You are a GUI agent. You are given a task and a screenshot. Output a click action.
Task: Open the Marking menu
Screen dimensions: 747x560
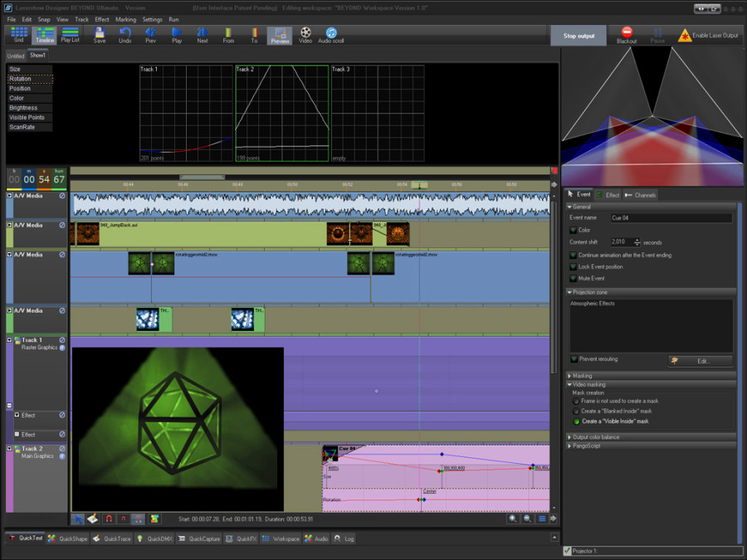click(125, 18)
